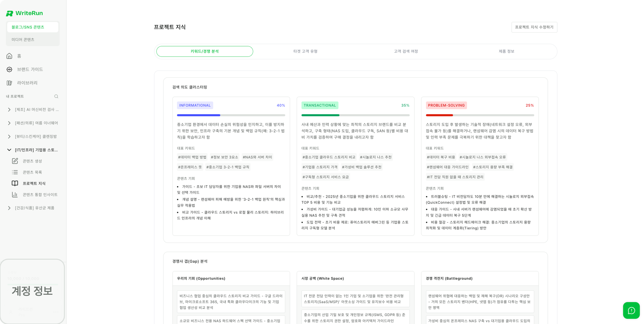Click the #IT 전담 직원 없을 때 스토리지 관리 tag
Image resolution: width=644 pixels, height=324 pixels.
(455, 177)
